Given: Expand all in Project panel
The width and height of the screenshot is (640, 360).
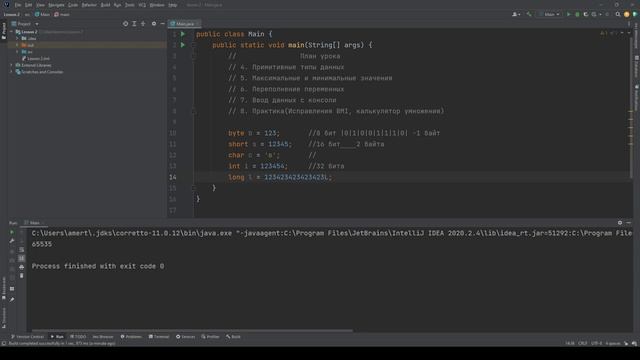Looking at the screenshot, I should tap(134, 24).
